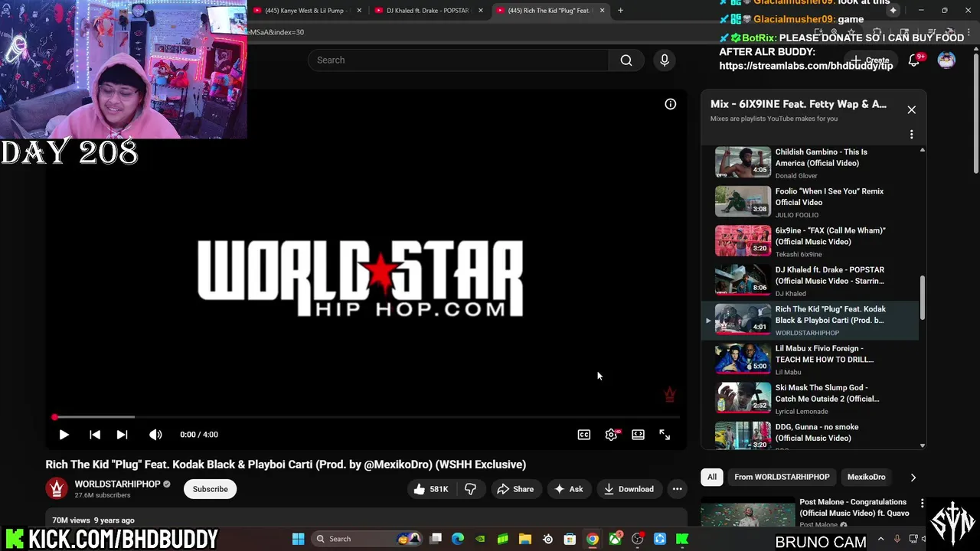Screen dimensions: 980x551
Task: Open the WORLDSTARHIPHOP channel name link
Action: pyautogui.click(x=117, y=484)
